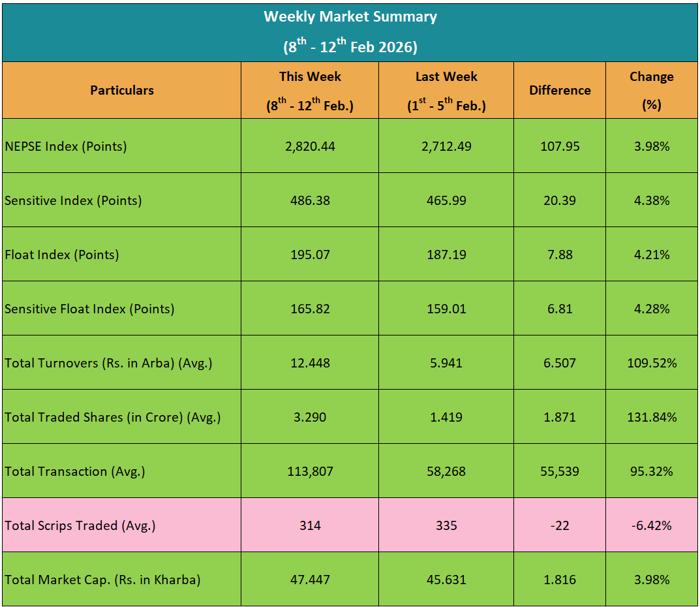The image size is (700, 607).
Task: Click the This Week column header
Action: click(x=310, y=91)
